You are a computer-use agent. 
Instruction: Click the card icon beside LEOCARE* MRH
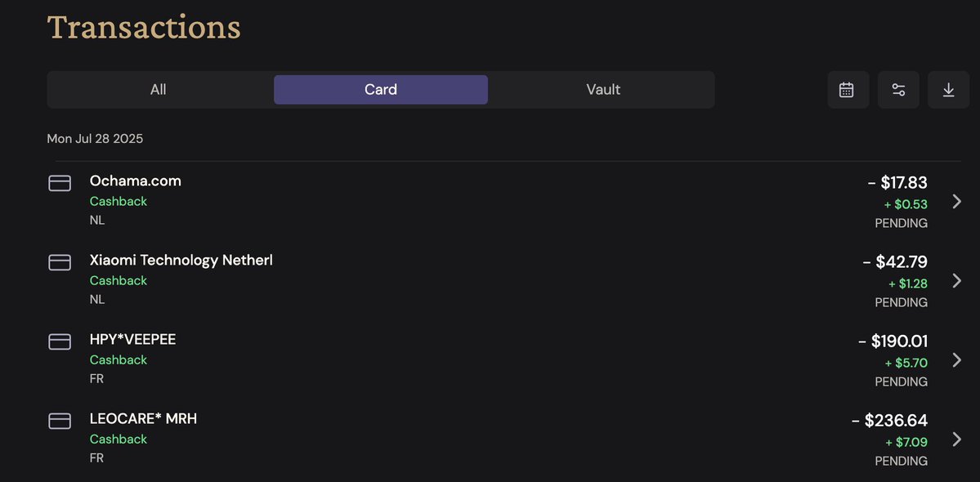60,421
